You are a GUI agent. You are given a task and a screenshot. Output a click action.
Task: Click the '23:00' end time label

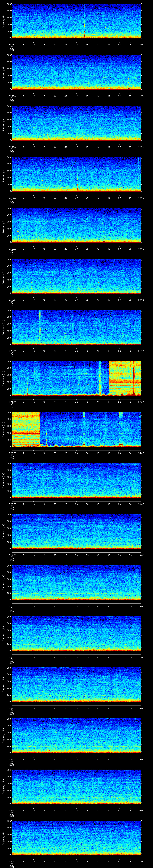point(141,453)
